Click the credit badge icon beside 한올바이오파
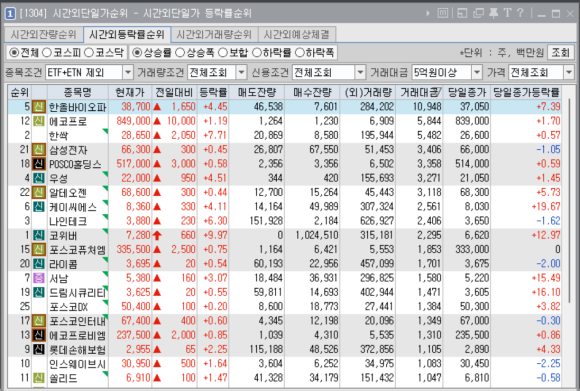Viewport: 580px width, 391px height. [x=39, y=107]
